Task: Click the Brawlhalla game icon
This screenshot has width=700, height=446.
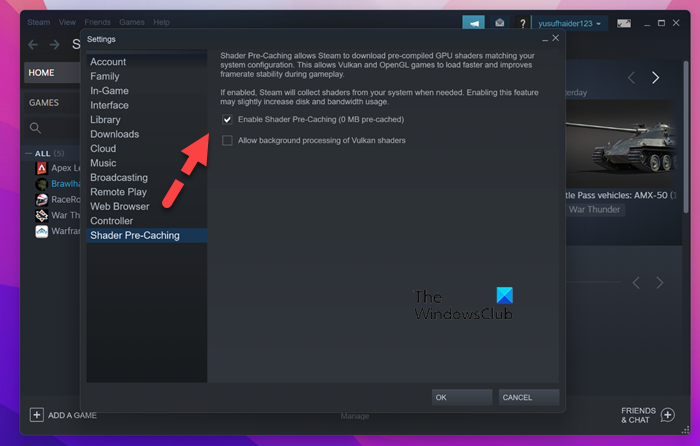Action: coord(42,183)
